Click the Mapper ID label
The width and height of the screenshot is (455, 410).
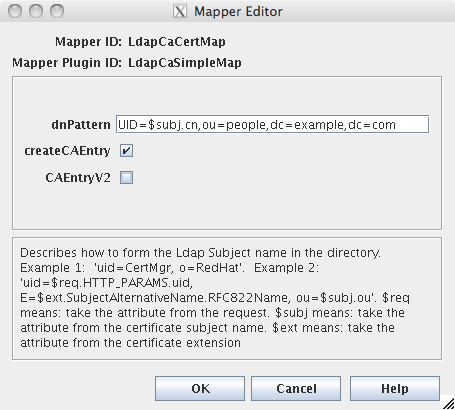pos(88,42)
